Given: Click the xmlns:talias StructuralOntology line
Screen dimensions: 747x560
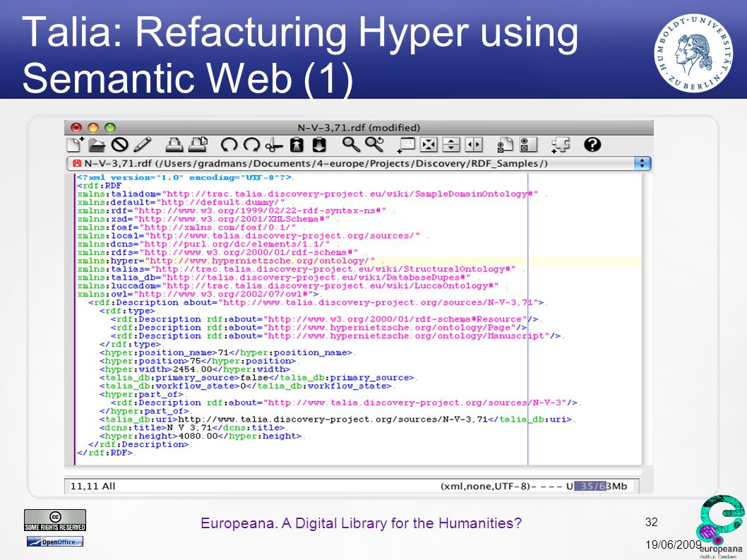Looking at the screenshot, I should tap(297, 269).
